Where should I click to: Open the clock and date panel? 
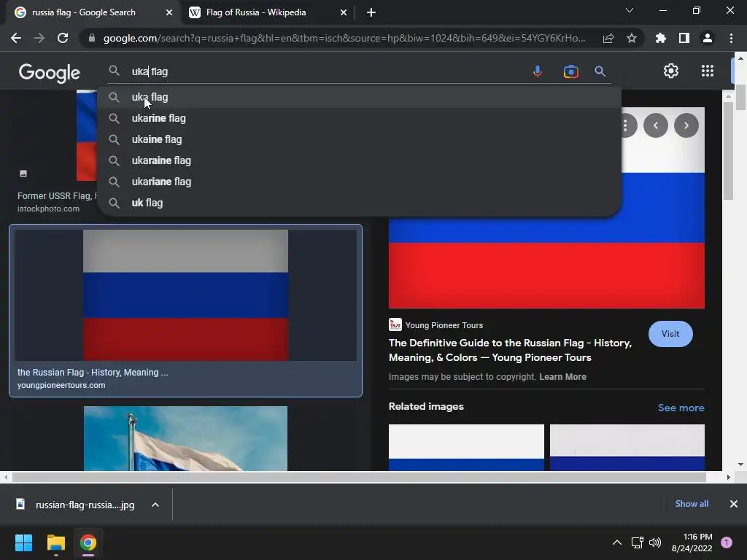pyautogui.click(x=692, y=542)
